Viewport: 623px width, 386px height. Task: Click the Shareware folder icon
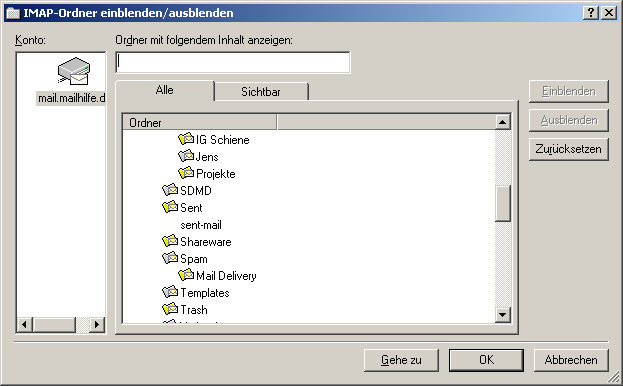click(170, 241)
